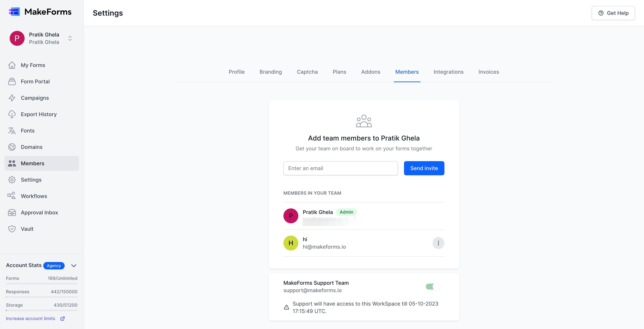
Task: Click the My Forms home icon
Action: point(12,65)
